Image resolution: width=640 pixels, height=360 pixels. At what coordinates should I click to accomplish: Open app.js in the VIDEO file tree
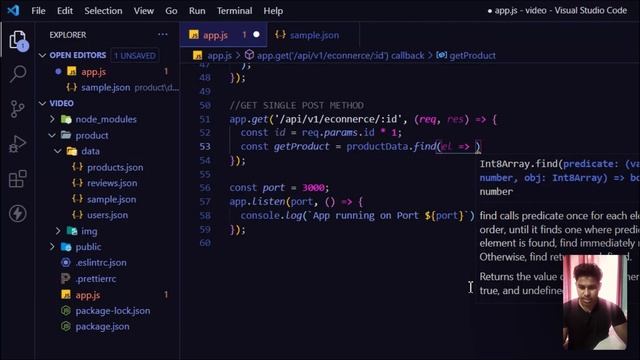108,295
